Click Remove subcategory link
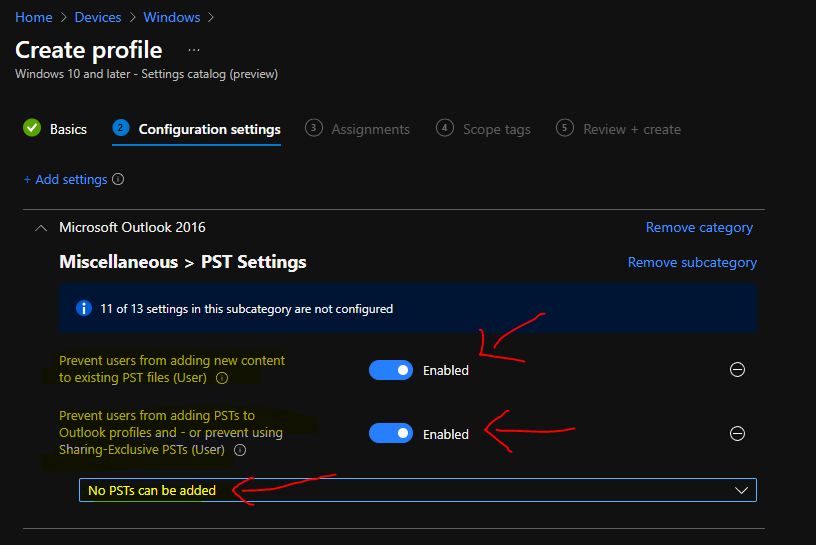 pos(692,262)
